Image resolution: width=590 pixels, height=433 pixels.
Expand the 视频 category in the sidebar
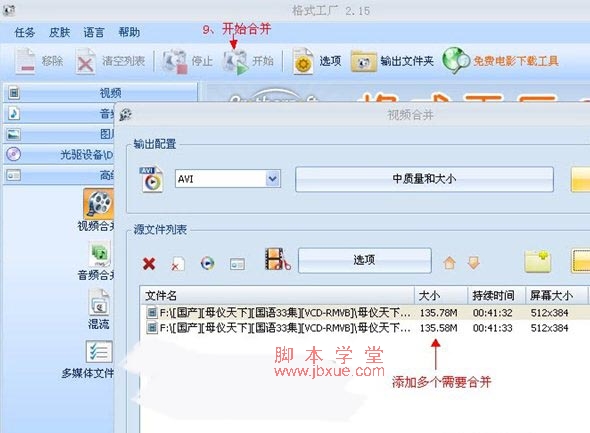coord(100,93)
